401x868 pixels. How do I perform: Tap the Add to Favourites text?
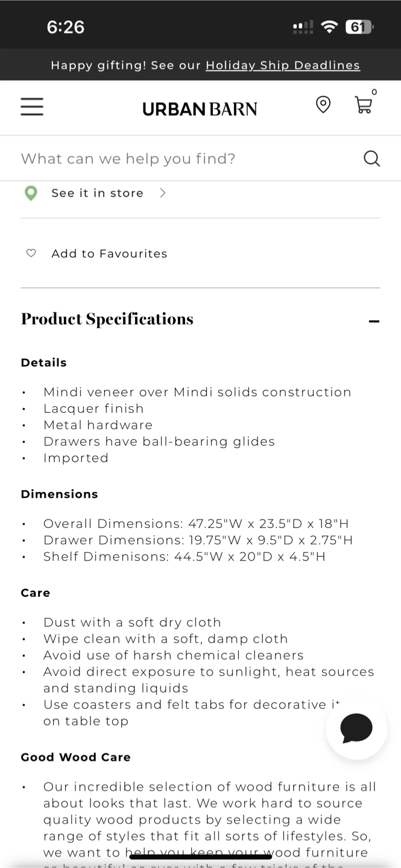click(109, 254)
